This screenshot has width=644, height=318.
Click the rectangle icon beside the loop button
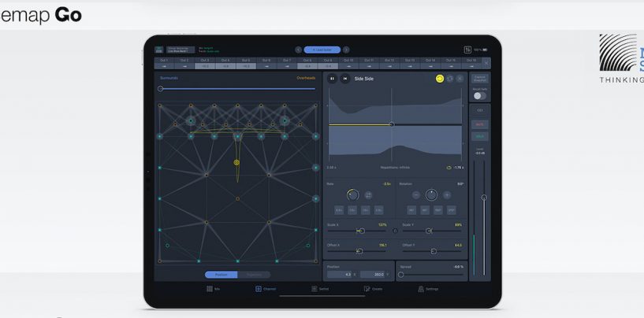[x=450, y=79]
